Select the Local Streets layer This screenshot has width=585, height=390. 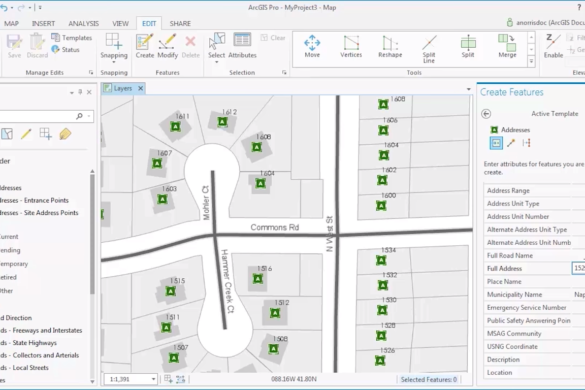click(24, 368)
